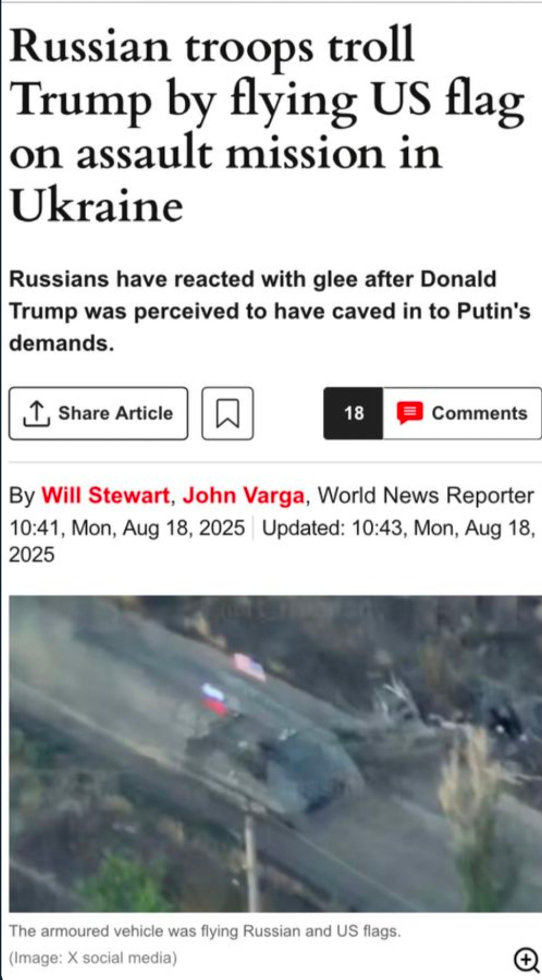The width and height of the screenshot is (542, 980).
Task: Enlarge the image with the magnifier plus icon
Action: coord(526,959)
